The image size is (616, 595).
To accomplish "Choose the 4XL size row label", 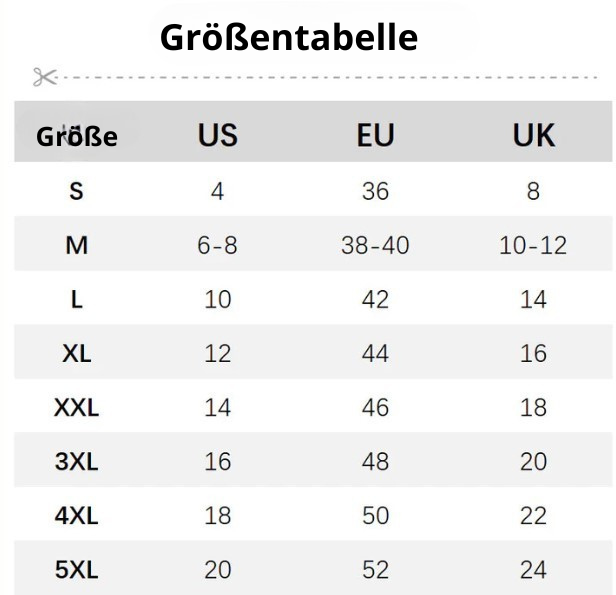I will (x=77, y=515).
